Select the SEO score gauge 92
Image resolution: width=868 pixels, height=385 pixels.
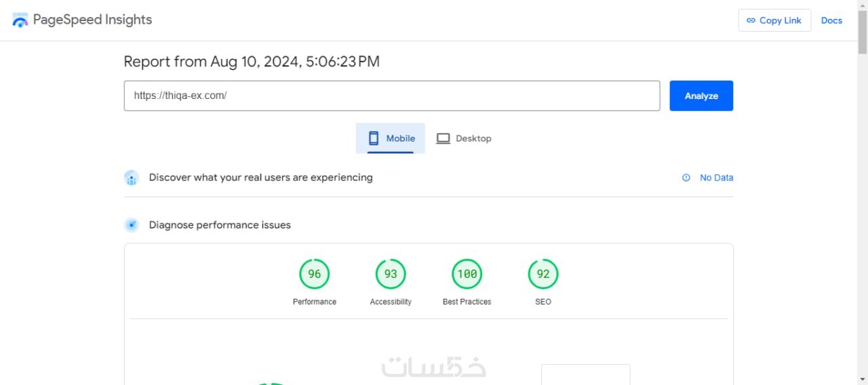(x=543, y=274)
